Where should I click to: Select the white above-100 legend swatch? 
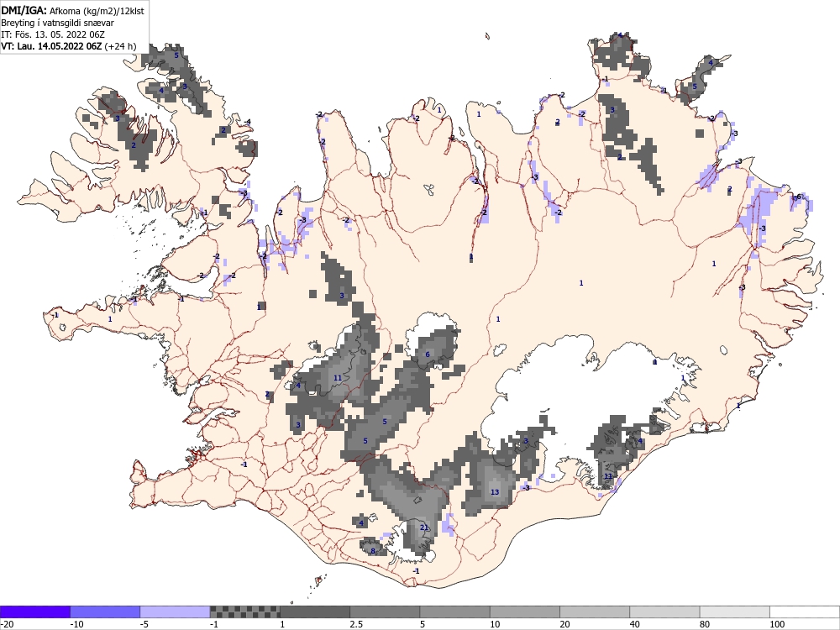805,612
